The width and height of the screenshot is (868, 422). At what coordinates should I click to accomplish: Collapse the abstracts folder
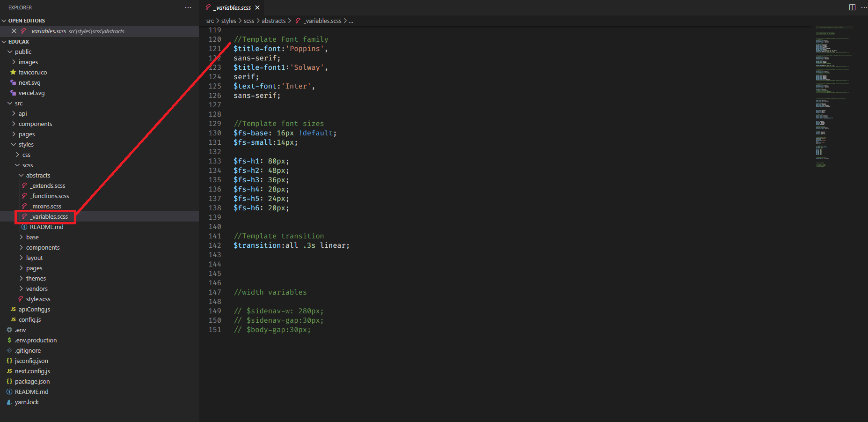pos(21,176)
